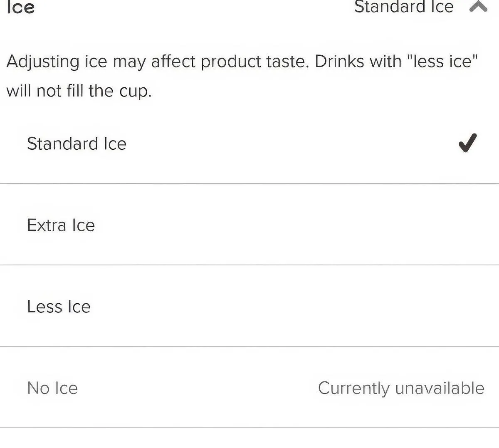Tap the word "Extra" in Extra Ice
499x448 pixels.
[x=47, y=225]
